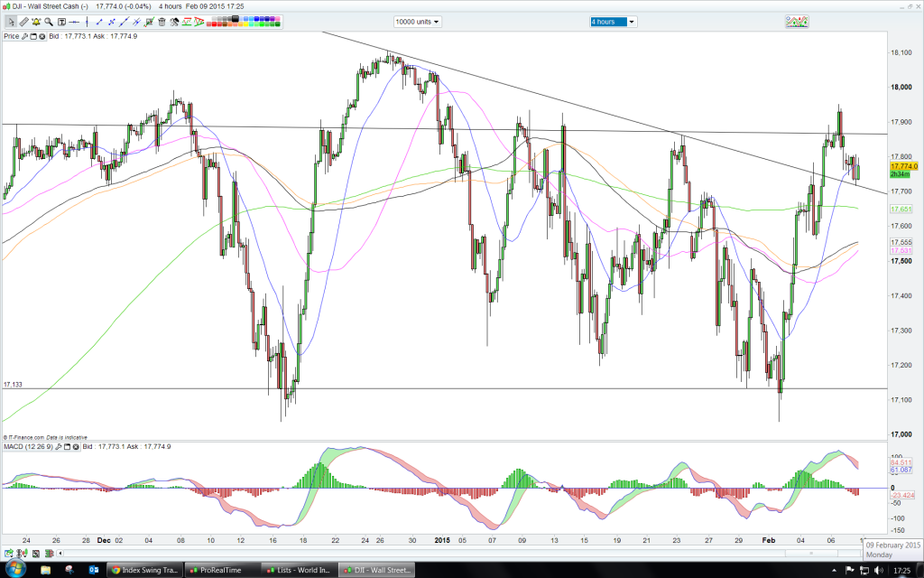This screenshot has width=924, height=578.
Task: Switch to ProRealTime taskbar window
Action: tap(222, 570)
